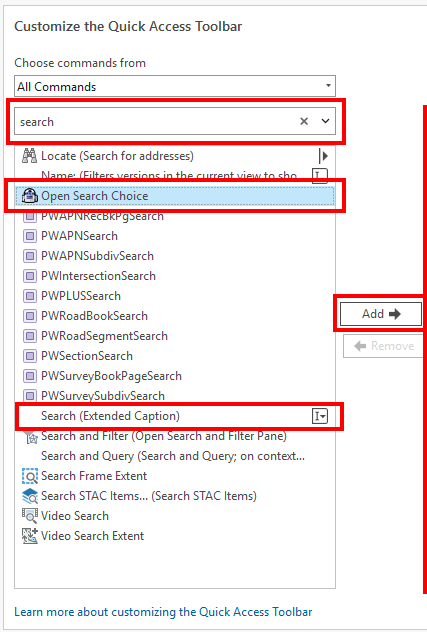Select PWPLUSSearch in the list
This screenshot has height=632, width=427.
[175, 296]
